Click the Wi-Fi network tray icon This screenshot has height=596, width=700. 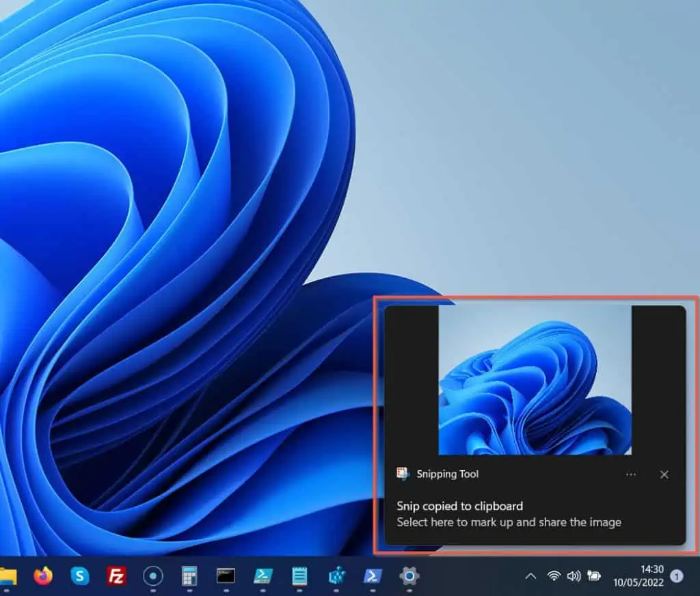click(x=554, y=576)
